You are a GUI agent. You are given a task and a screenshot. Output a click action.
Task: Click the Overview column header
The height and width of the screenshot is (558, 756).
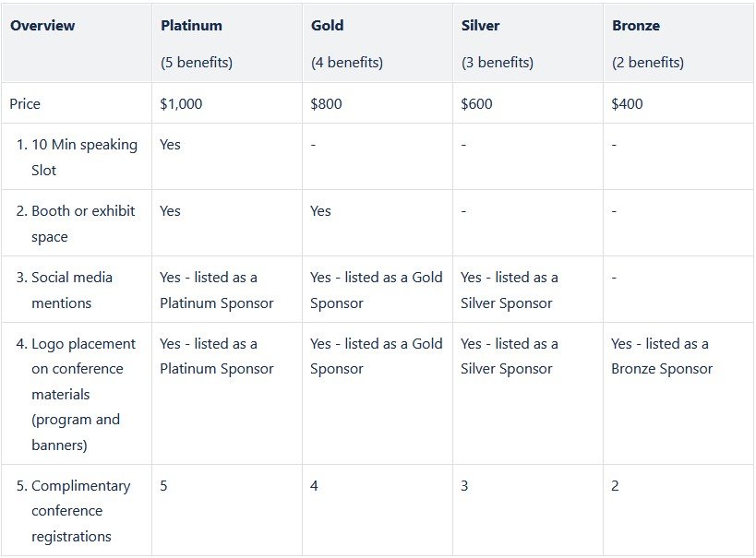click(42, 26)
